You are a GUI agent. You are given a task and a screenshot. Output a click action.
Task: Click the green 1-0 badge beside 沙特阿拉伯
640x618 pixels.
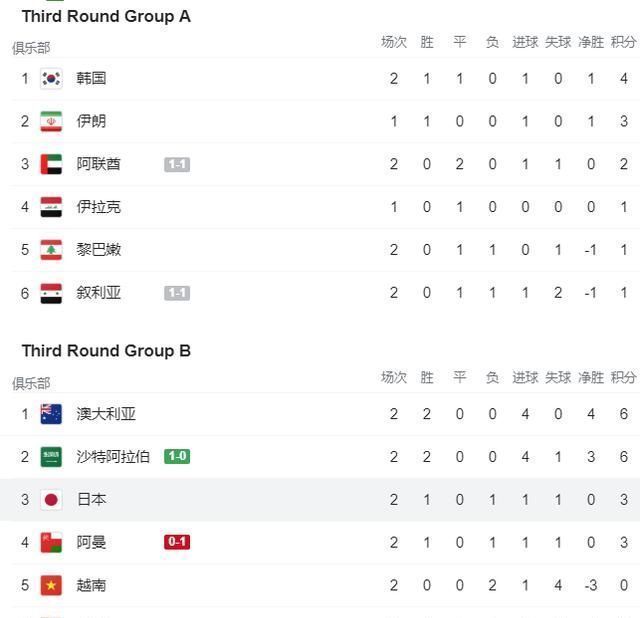click(177, 457)
